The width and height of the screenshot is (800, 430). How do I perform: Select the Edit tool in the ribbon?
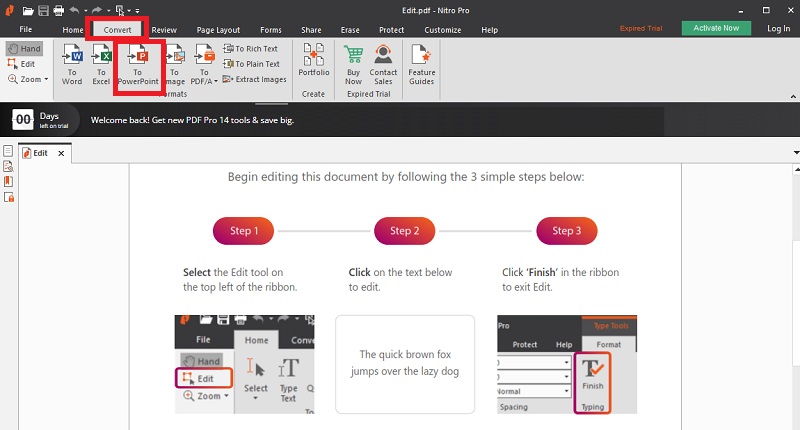pos(21,64)
